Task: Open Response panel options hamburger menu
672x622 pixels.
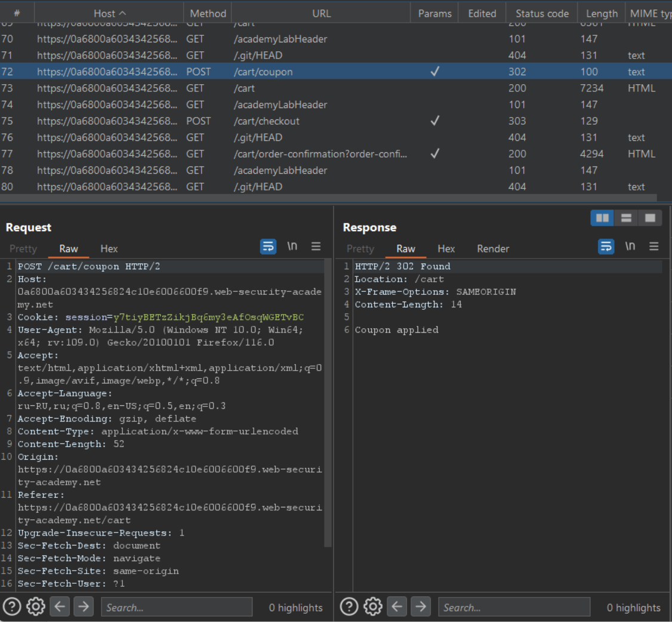Action: [653, 247]
